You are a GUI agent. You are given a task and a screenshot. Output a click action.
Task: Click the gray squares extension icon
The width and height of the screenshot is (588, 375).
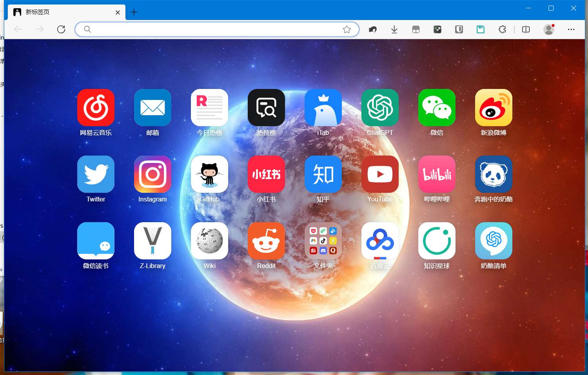pos(416,29)
